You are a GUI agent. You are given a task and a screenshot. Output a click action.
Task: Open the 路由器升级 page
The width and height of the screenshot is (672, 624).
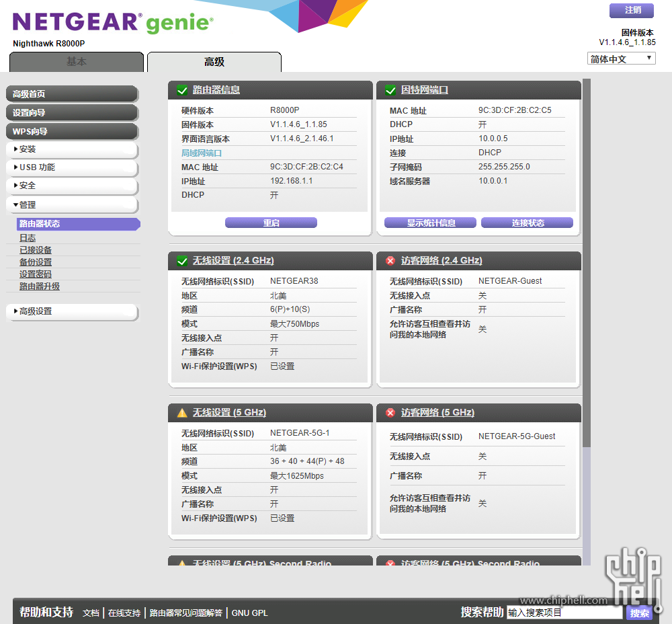tap(40, 286)
